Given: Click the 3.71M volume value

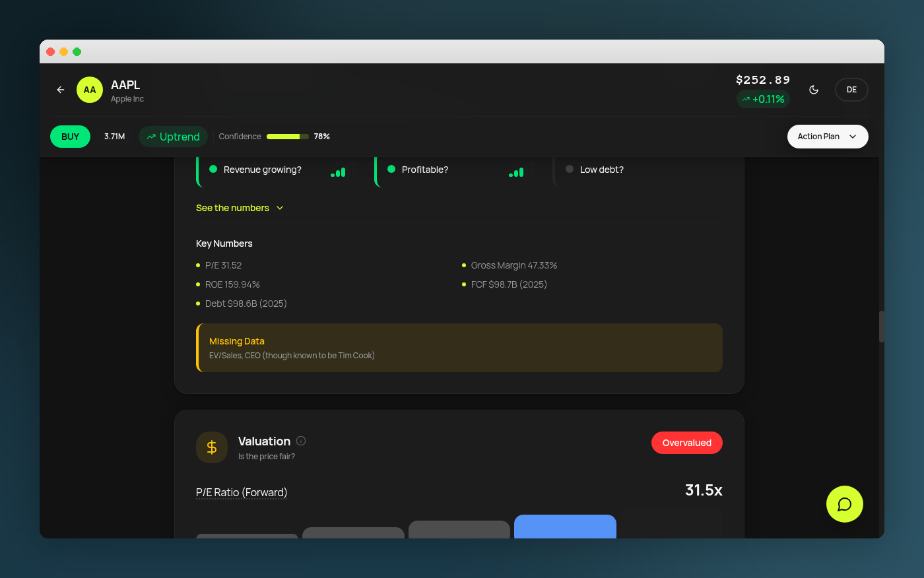Looking at the screenshot, I should tap(114, 137).
